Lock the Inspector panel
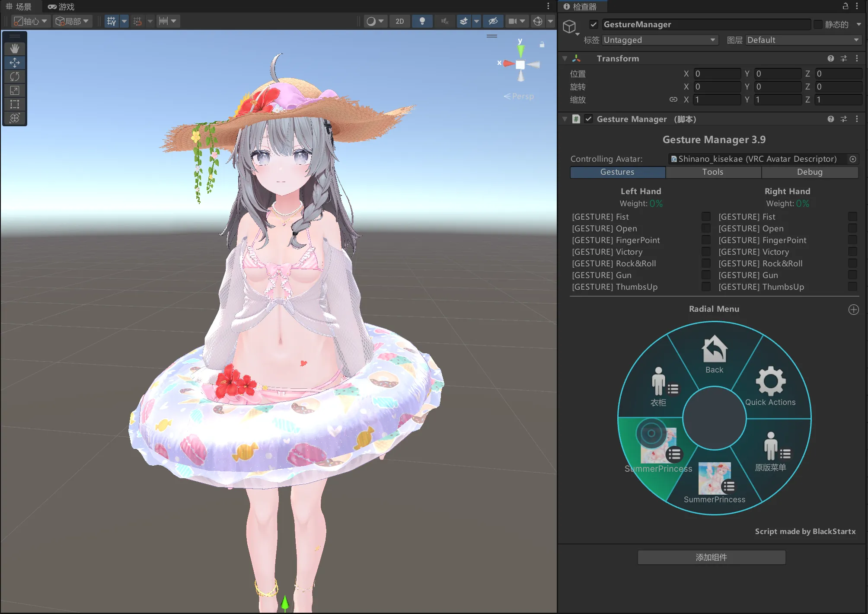Screen dimensions: 868x614 [x=846, y=6]
